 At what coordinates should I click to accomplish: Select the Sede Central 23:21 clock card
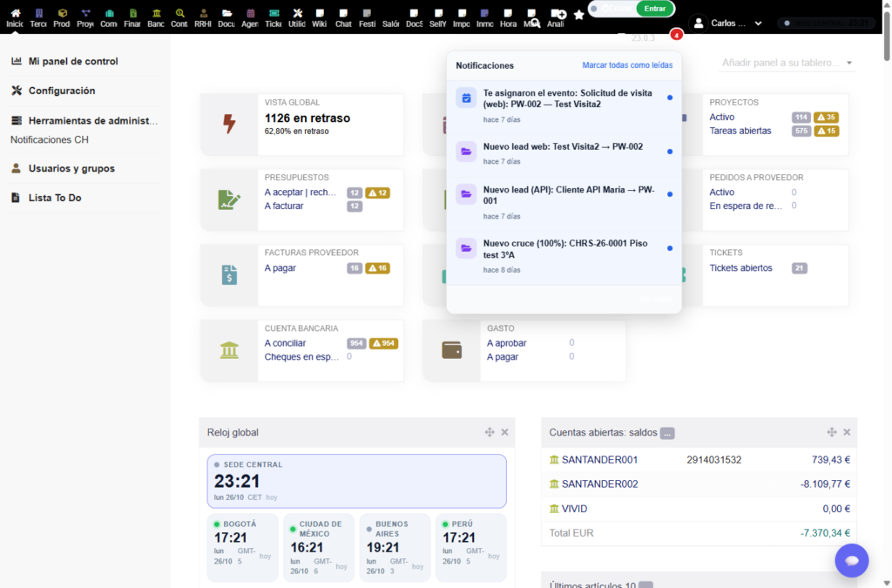[x=356, y=481]
